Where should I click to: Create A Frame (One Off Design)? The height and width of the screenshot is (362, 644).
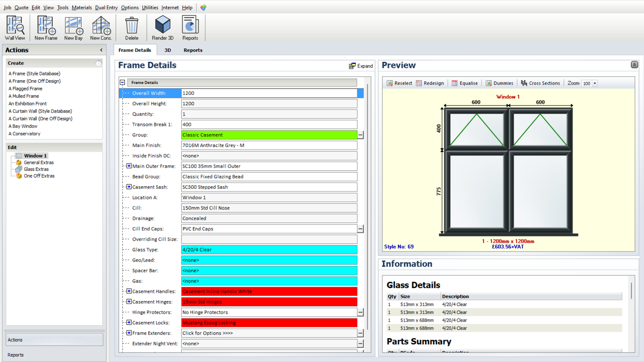tap(35, 81)
